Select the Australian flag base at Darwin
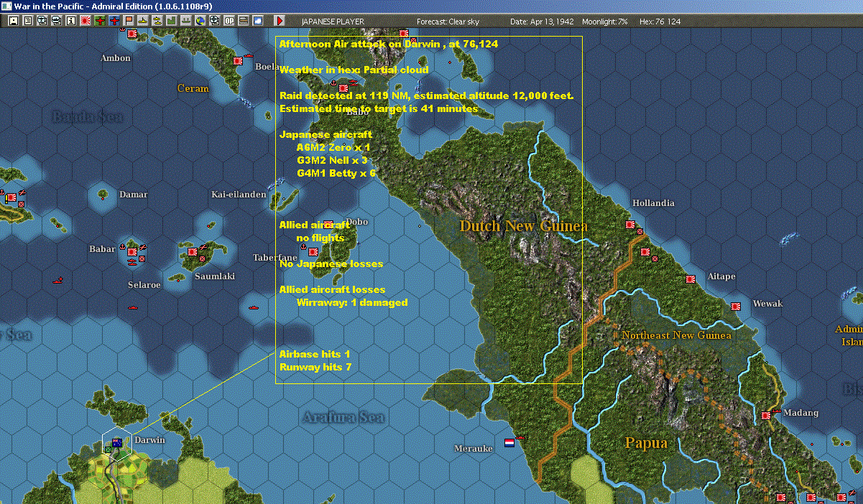 [116, 442]
